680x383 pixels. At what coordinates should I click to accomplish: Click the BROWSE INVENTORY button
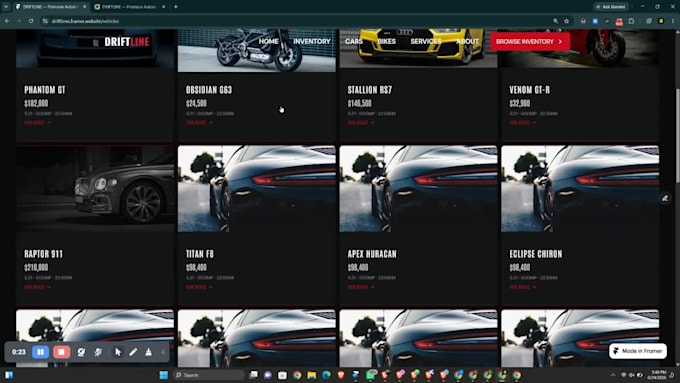click(530, 42)
